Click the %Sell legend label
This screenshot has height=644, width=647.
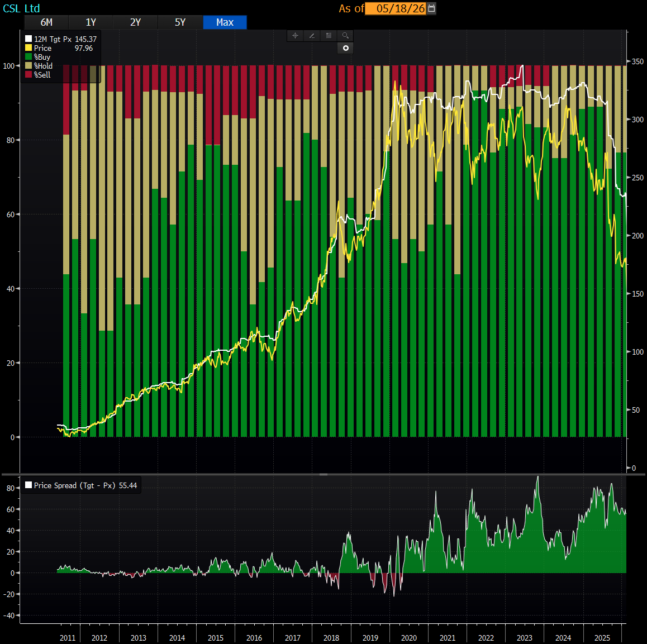42,75
